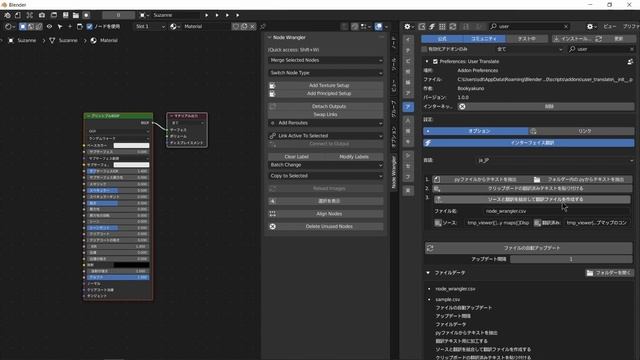Open Link Active To Selected dropdown
The height and width of the screenshot is (360, 640).
326,136
